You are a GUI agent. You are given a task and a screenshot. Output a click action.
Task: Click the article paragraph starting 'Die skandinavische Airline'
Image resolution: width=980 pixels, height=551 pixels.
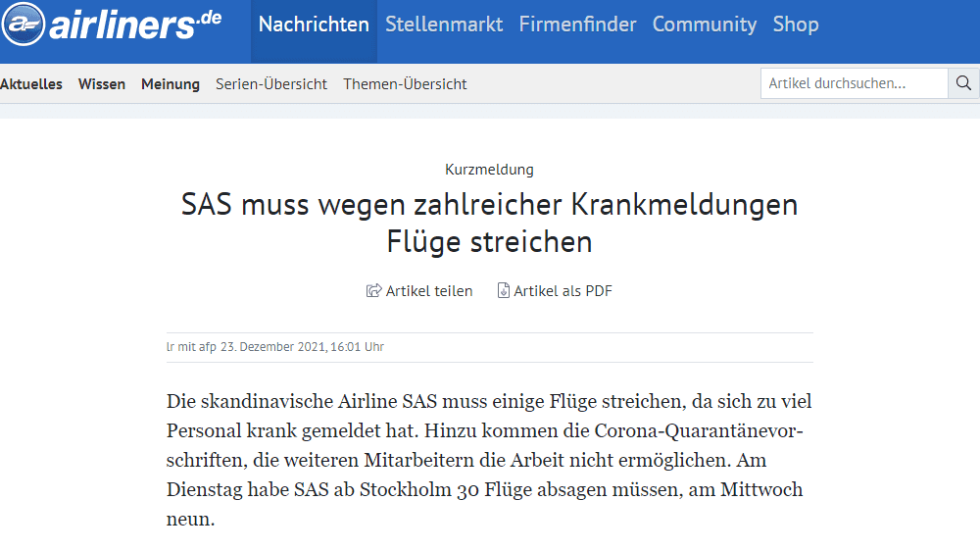pyautogui.click(x=489, y=460)
